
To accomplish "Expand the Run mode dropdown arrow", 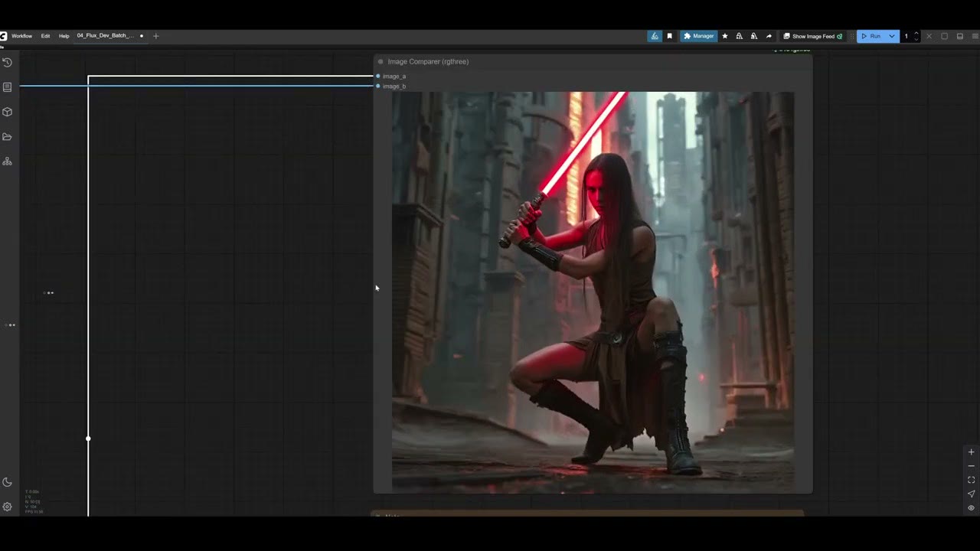I will (892, 36).
